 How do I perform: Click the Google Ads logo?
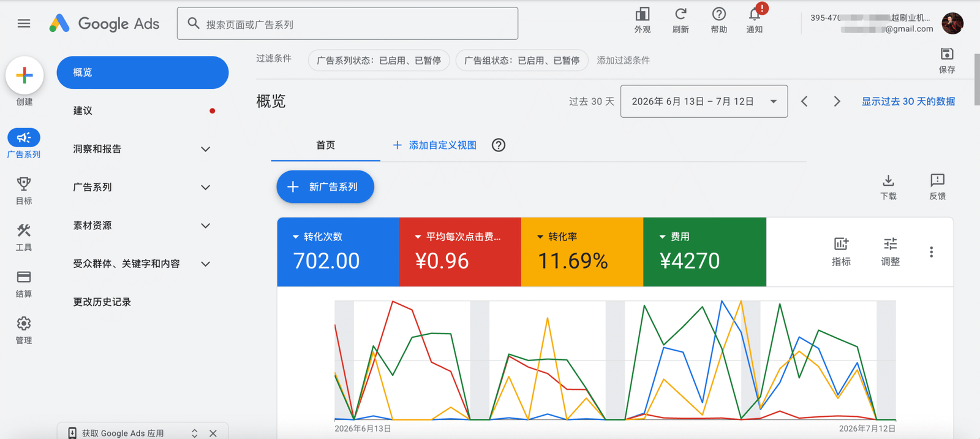[104, 23]
